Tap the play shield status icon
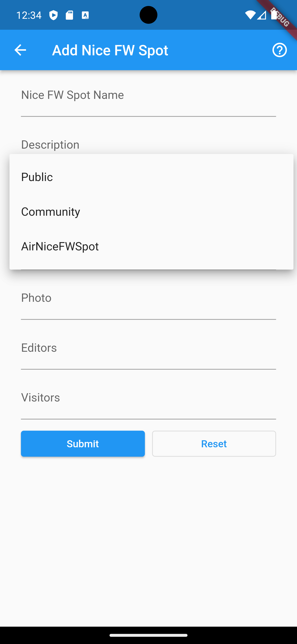Viewport: 297px width, 644px height. coord(53,15)
